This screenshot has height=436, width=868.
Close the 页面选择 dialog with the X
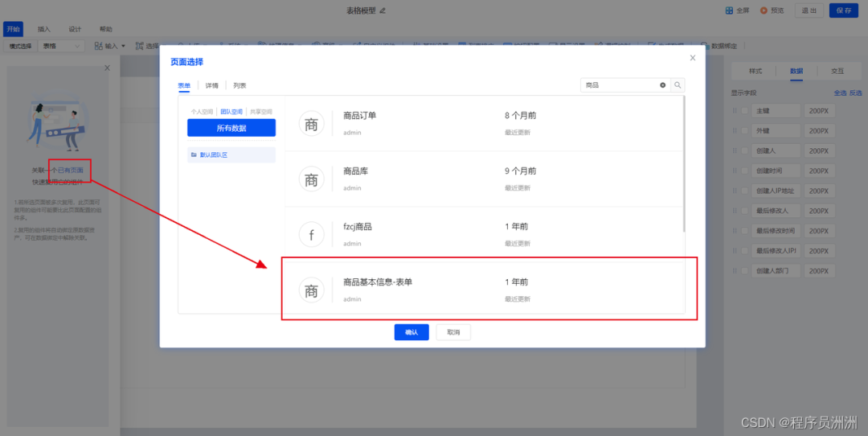click(693, 58)
